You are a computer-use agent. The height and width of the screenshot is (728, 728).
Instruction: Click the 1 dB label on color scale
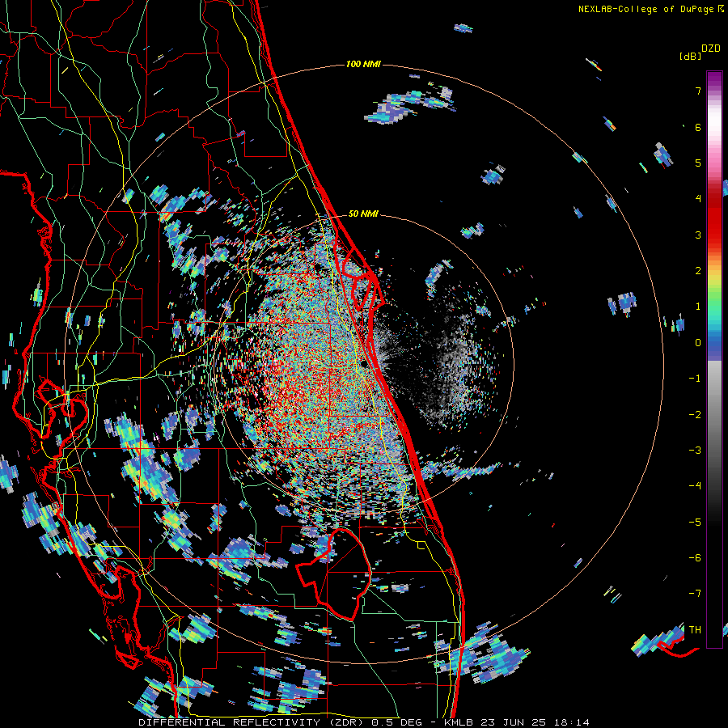tap(698, 307)
